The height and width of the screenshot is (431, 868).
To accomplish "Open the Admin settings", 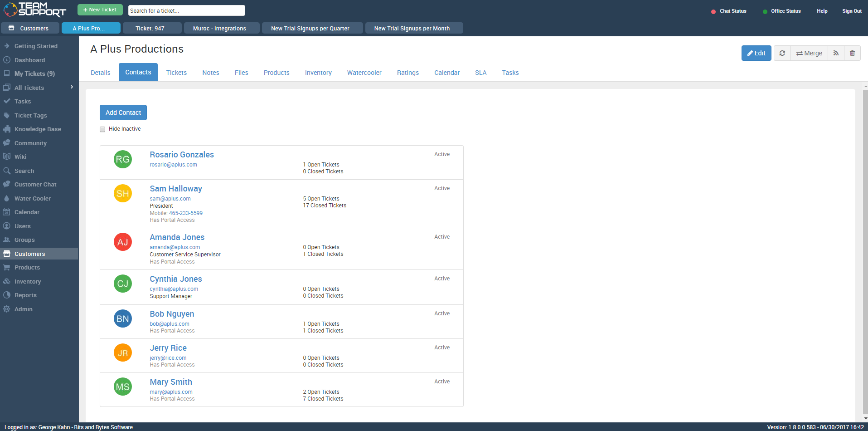I will (x=24, y=309).
